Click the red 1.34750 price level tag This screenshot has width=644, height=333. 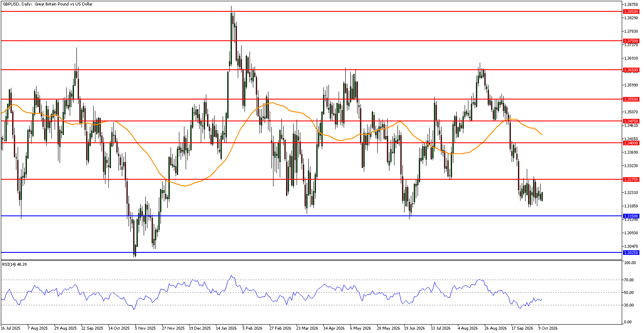pos(631,121)
